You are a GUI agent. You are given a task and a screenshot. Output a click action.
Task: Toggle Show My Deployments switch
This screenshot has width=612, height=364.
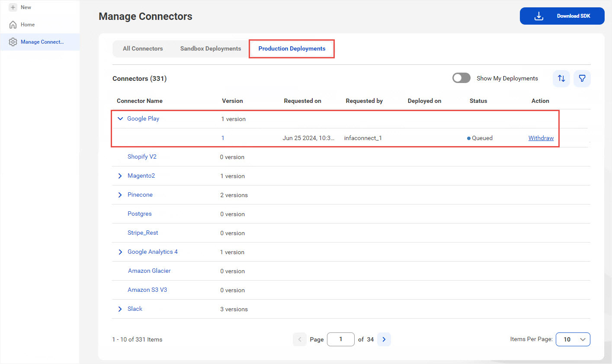coord(461,78)
